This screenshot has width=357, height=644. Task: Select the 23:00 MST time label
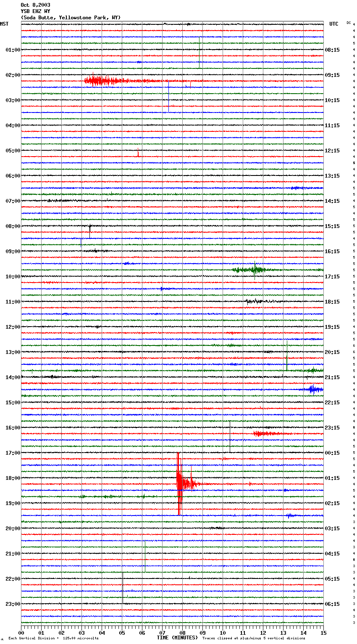[x=13, y=604]
